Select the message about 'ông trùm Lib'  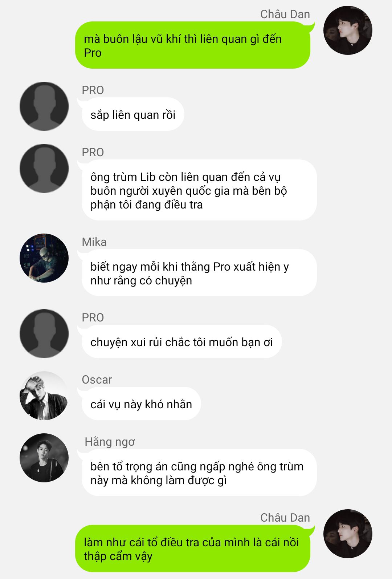[199, 190]
